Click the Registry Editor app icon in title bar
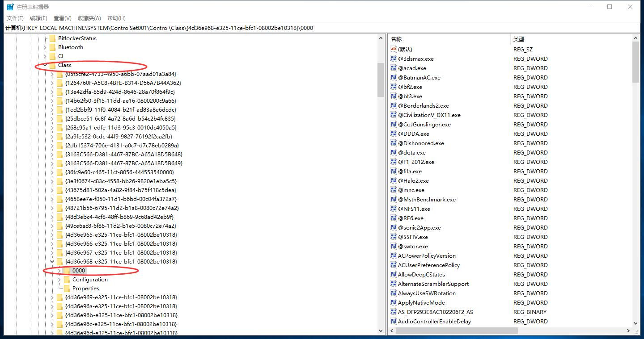644x339 pixels. [x=10, y=7]
